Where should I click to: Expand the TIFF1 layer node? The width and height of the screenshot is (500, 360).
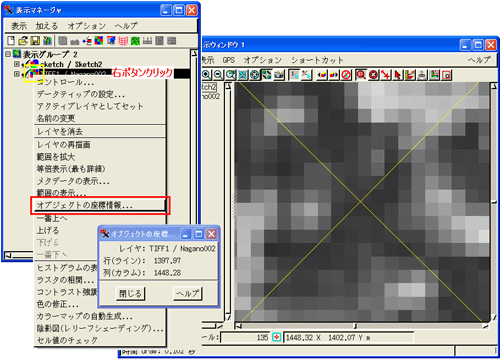(16, 74)
